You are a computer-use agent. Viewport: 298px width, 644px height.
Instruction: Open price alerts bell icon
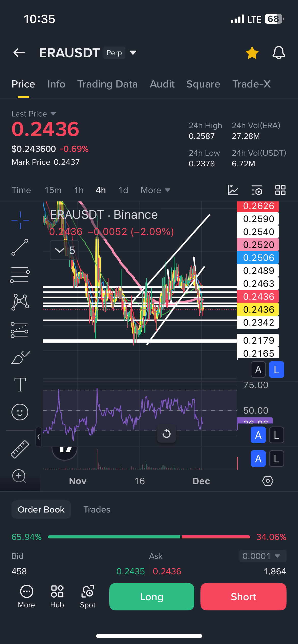pyautogui.click(x=279, y=53)
